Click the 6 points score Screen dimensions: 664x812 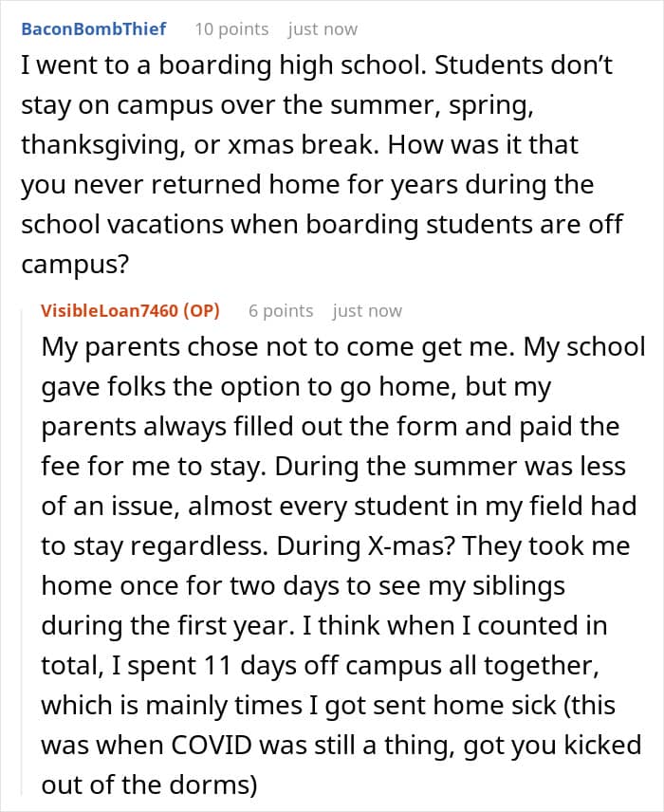(281, 310)
